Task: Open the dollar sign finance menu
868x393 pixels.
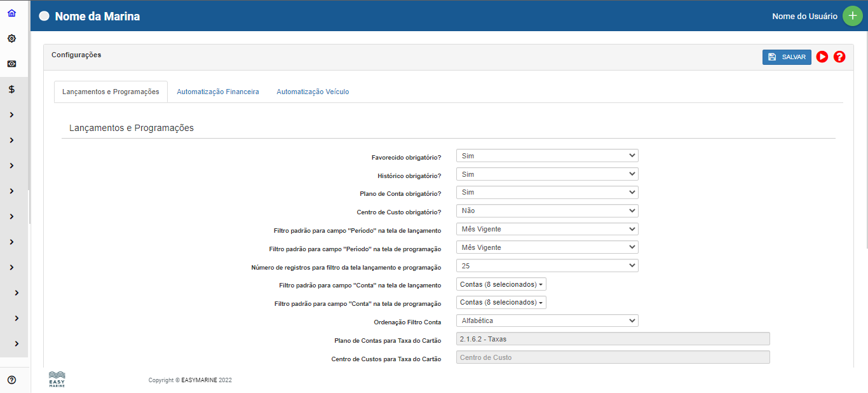Action: pos(11,89)
